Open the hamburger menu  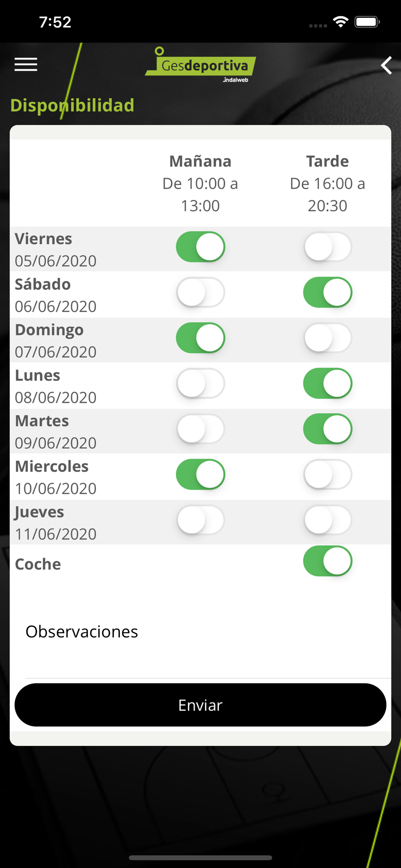click(26, 65)
